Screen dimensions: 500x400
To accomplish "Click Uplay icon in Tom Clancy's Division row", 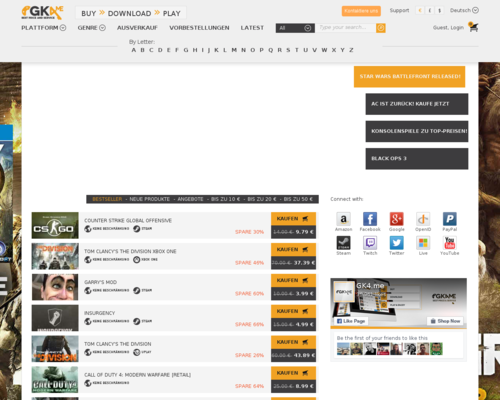I will tap(137, 352).
